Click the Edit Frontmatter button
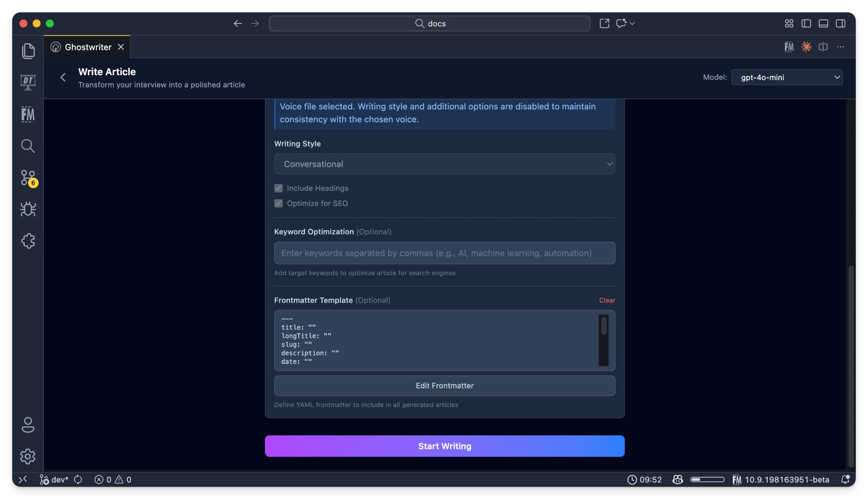This screenshot has width=868, height=499. pyautogui.click(x=445, y=386)
